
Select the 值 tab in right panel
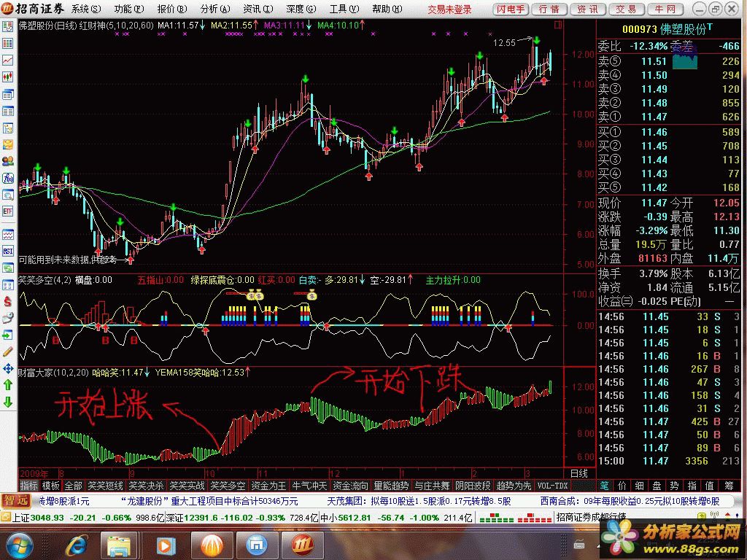point(709,485)
